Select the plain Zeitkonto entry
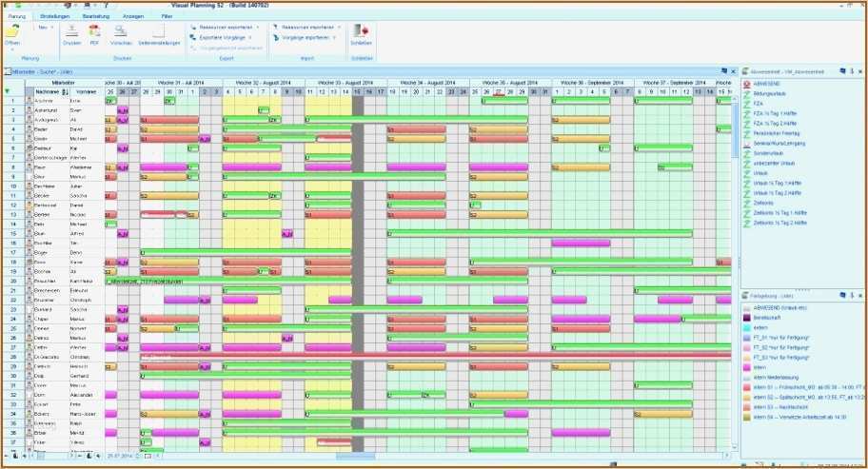Image resolution: width=868 pixels, height=469 pixels. click(x=763, y=203)
